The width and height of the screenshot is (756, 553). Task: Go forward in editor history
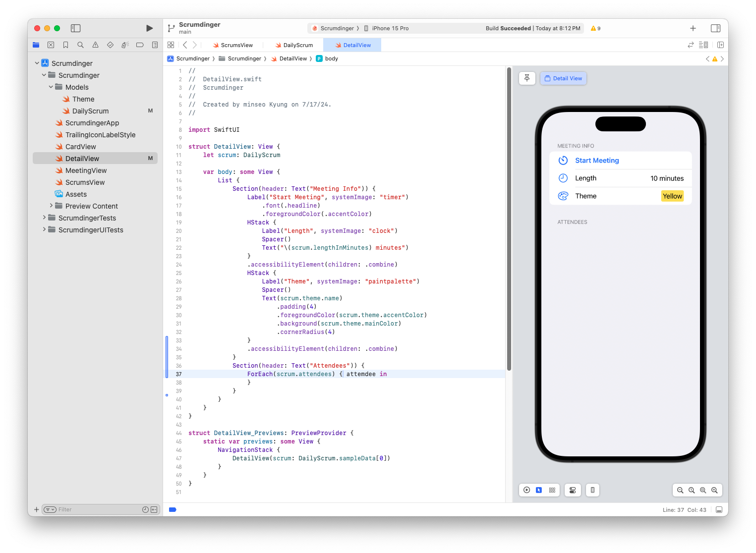[195, 45]
